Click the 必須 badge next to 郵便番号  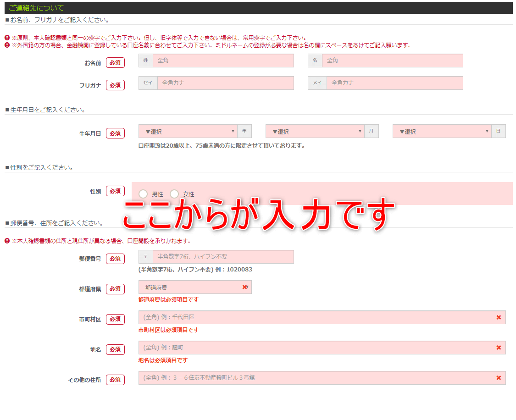click(x=115, y=259)
